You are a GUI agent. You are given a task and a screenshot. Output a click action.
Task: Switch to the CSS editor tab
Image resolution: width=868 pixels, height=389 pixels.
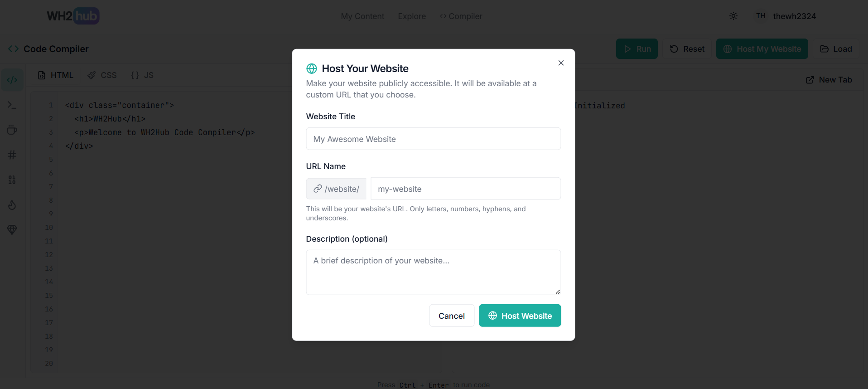point(102,75)
